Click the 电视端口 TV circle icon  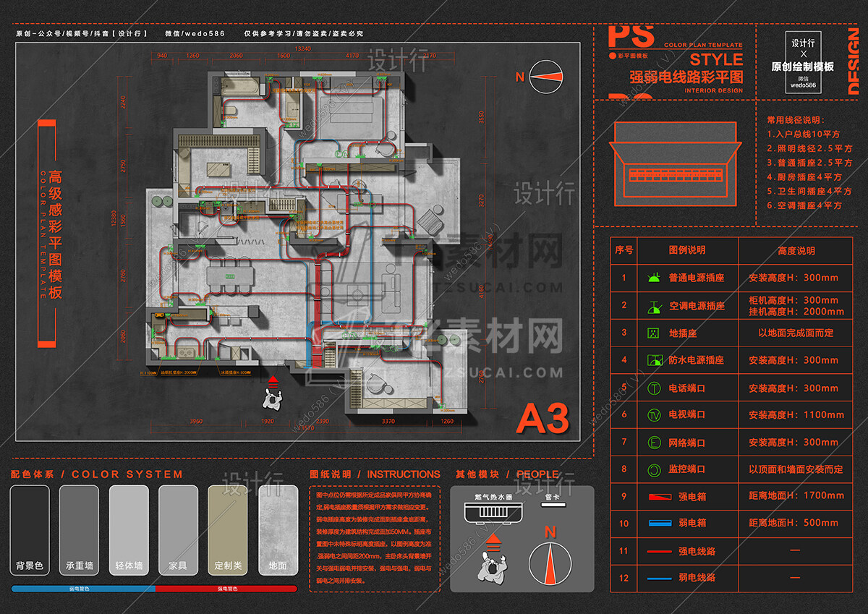[x=654, y=415]
